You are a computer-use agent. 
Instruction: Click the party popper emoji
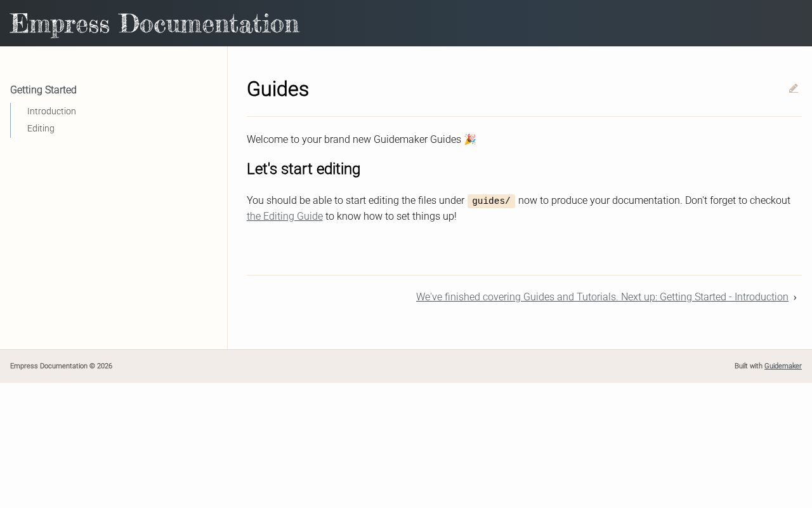(470, 139)
